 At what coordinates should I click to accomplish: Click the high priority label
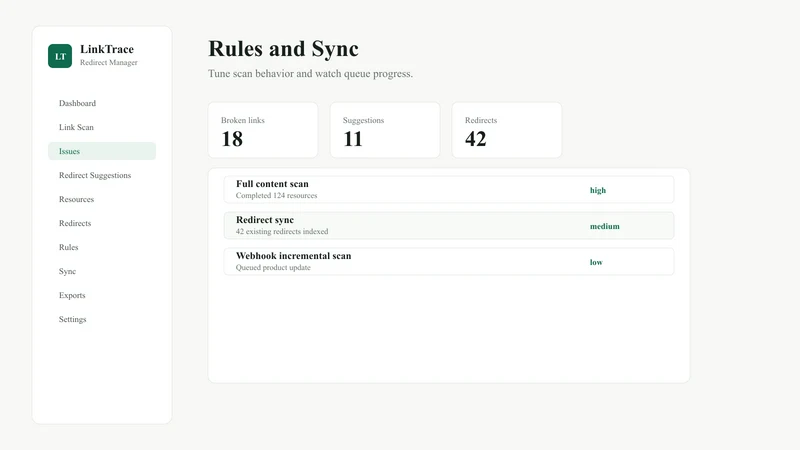pos(598,190)
